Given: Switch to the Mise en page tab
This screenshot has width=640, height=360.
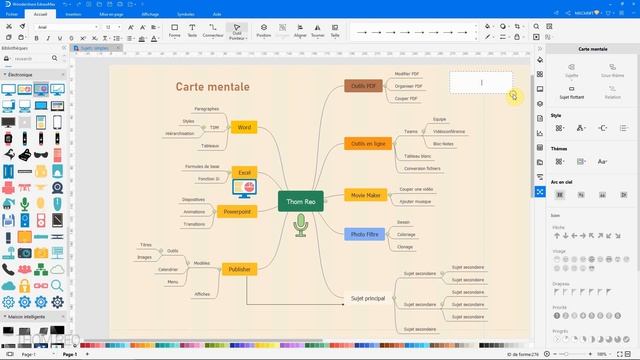Looking at the screenshot, I should (111, 14).
